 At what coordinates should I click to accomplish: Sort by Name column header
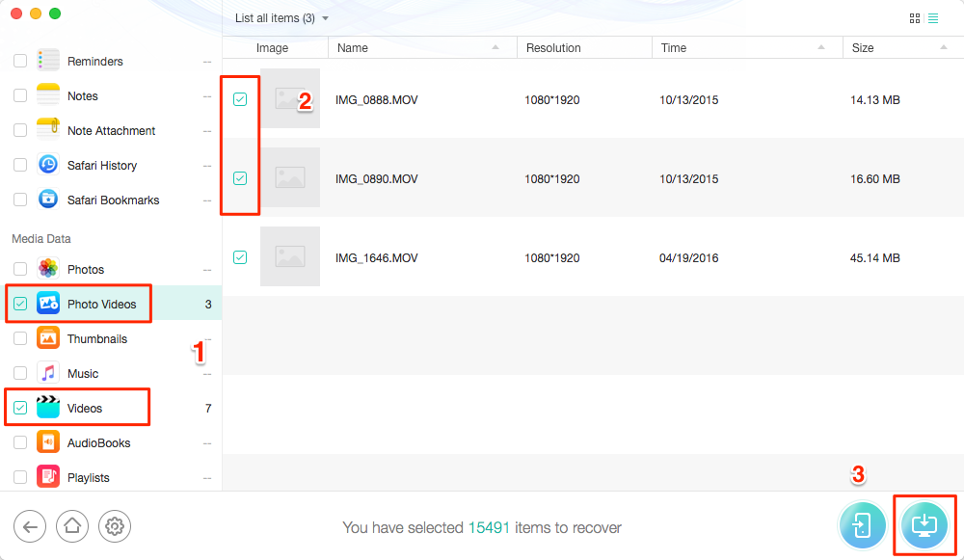(422, 48)
